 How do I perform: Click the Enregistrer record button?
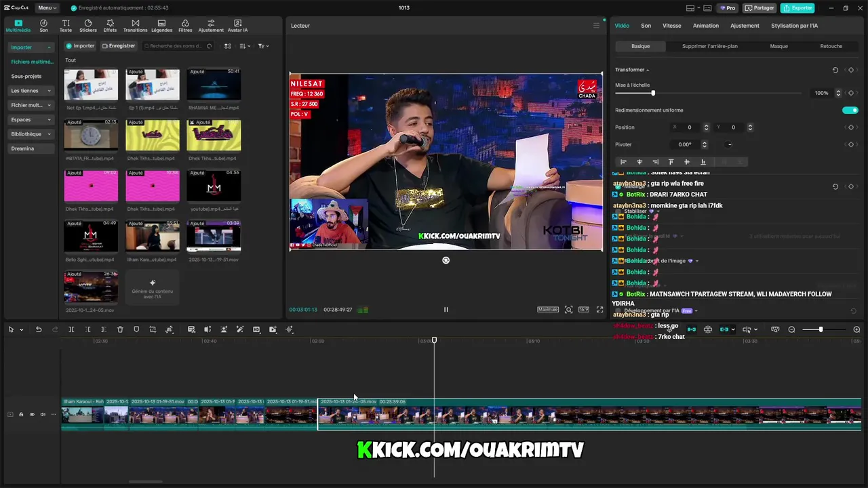click(119, 46)
